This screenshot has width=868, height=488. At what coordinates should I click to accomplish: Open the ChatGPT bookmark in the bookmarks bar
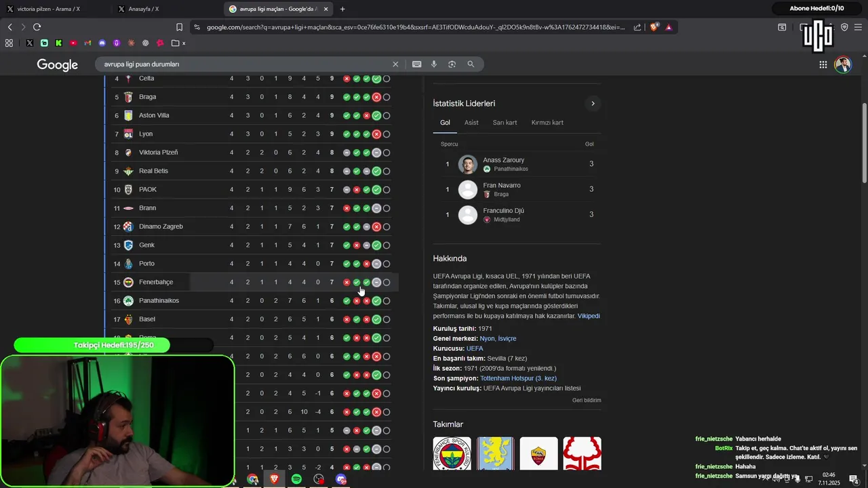coord(146,43)
